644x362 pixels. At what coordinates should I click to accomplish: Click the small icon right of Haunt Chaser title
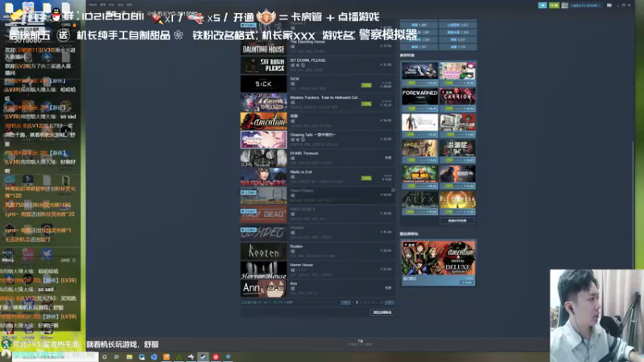(x=393, y=190)
